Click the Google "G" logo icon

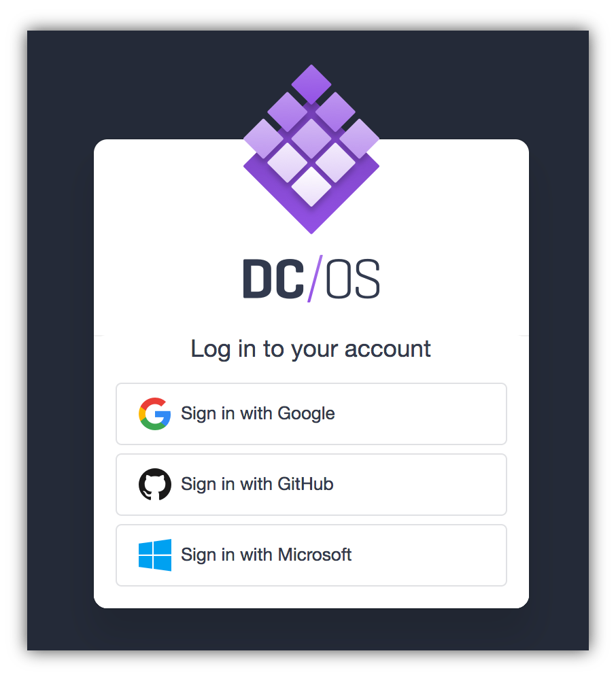click(154, 413)
